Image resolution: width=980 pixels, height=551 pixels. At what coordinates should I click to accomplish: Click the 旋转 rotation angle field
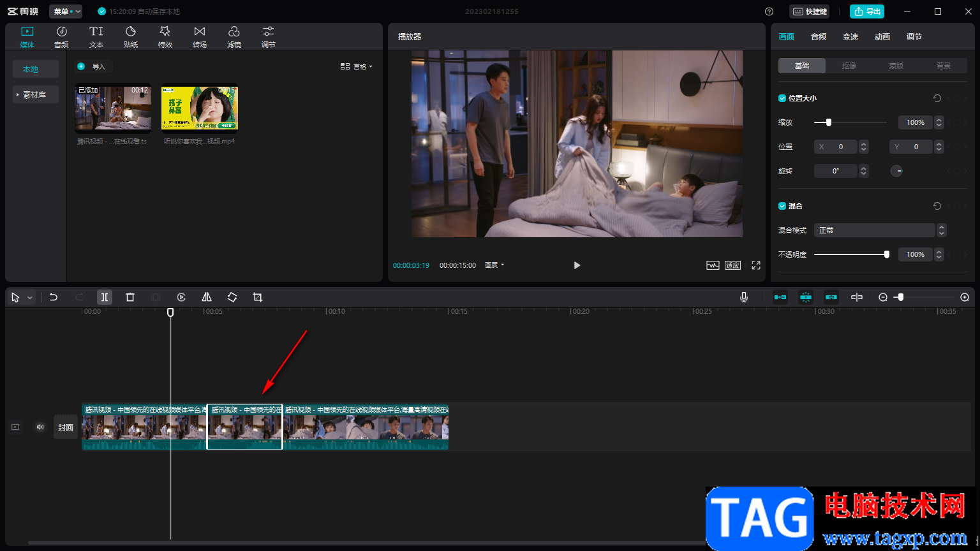click(x=836, y=171)
